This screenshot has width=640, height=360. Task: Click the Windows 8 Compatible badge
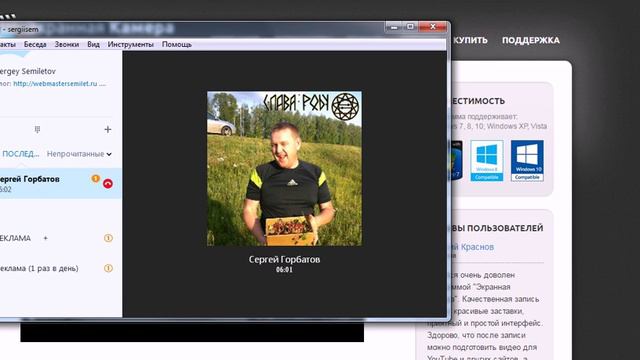[487, 161]
